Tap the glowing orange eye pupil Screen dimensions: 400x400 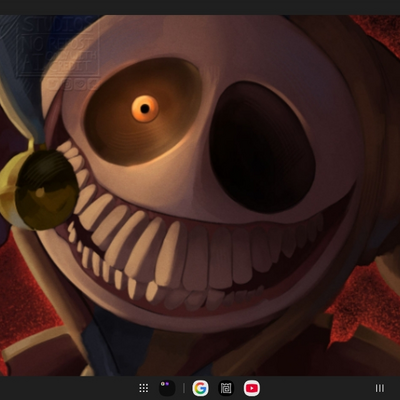(x=145, y=109)
